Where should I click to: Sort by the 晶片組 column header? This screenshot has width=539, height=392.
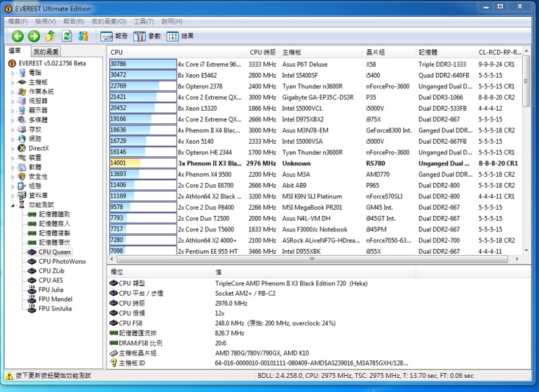[x=389, y=52]
